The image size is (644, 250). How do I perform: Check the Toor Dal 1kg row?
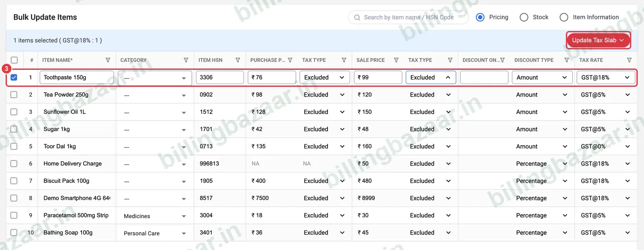click(14, 146)
